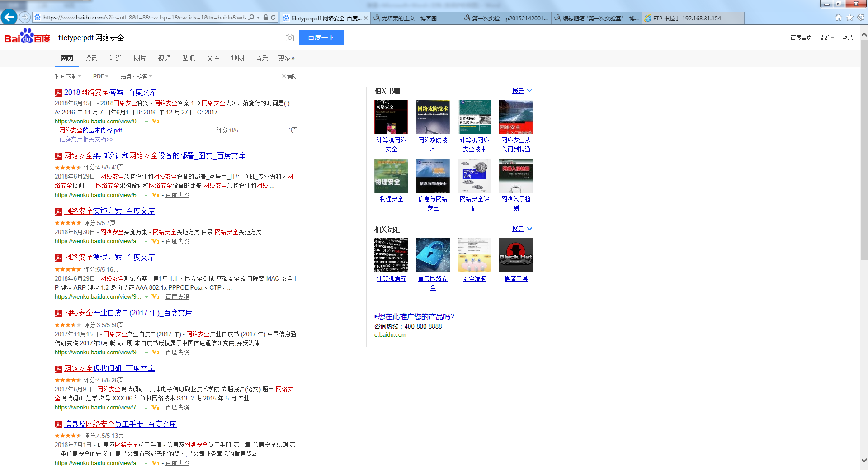Click the search magnifier in the address bar
This screenshot has width=868, height=470.
(x=251, y=18)
